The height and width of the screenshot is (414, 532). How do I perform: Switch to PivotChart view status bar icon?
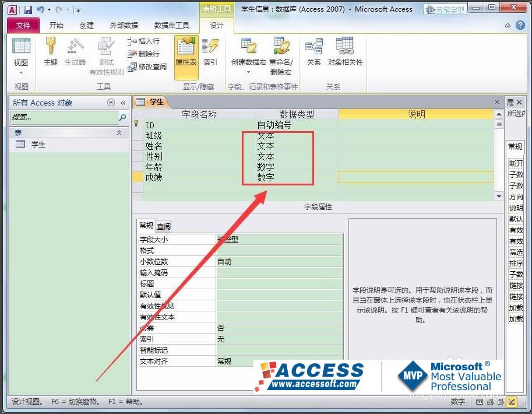(x=500, y=402)
